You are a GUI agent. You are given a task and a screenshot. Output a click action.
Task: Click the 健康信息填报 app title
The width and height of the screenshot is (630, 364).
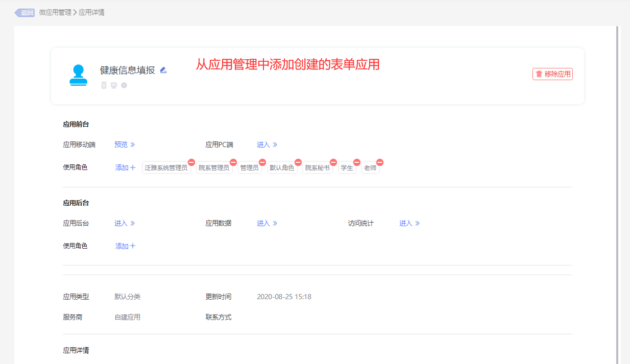pos(128,70)
